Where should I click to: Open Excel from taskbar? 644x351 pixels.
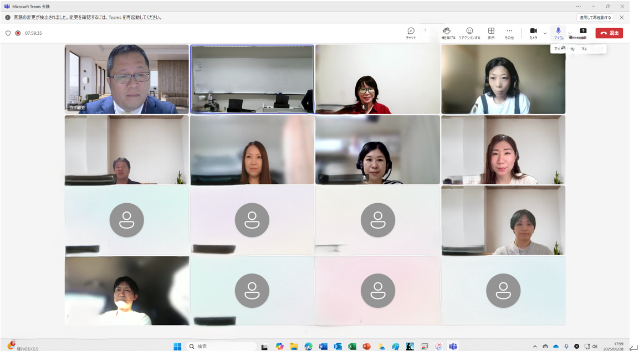pyautogui.click(x=352, y=347)
